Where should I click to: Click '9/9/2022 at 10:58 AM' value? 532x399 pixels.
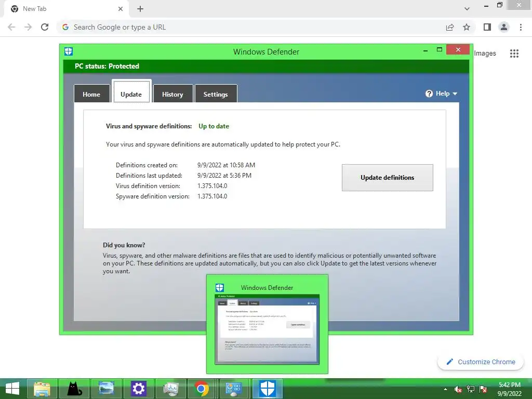pyautogui.click(x=226, y=165)
